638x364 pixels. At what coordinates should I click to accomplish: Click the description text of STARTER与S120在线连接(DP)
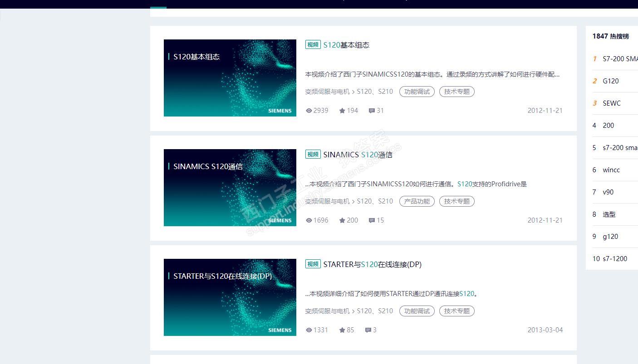[392, 294]
